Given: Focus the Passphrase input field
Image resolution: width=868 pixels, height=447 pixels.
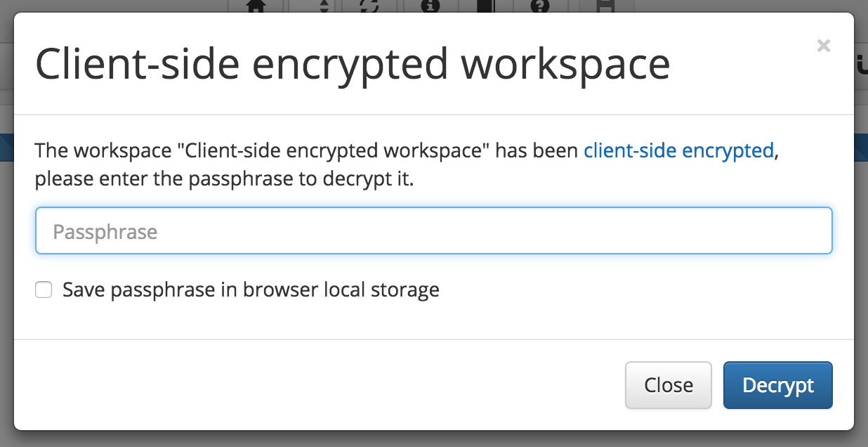Looking at the screenshot, I should tap(434, 231).
